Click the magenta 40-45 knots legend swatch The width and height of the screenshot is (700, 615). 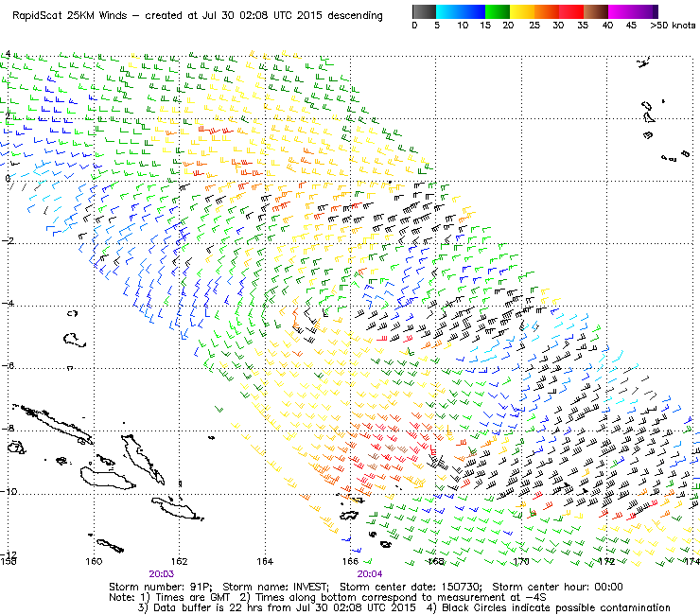tap(621, 11)
